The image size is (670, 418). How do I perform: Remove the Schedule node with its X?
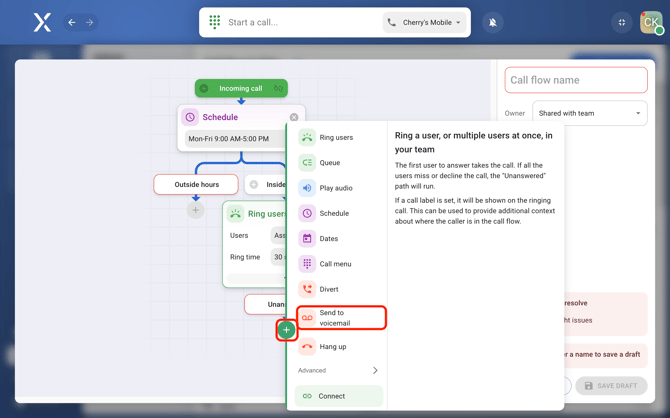294,117
